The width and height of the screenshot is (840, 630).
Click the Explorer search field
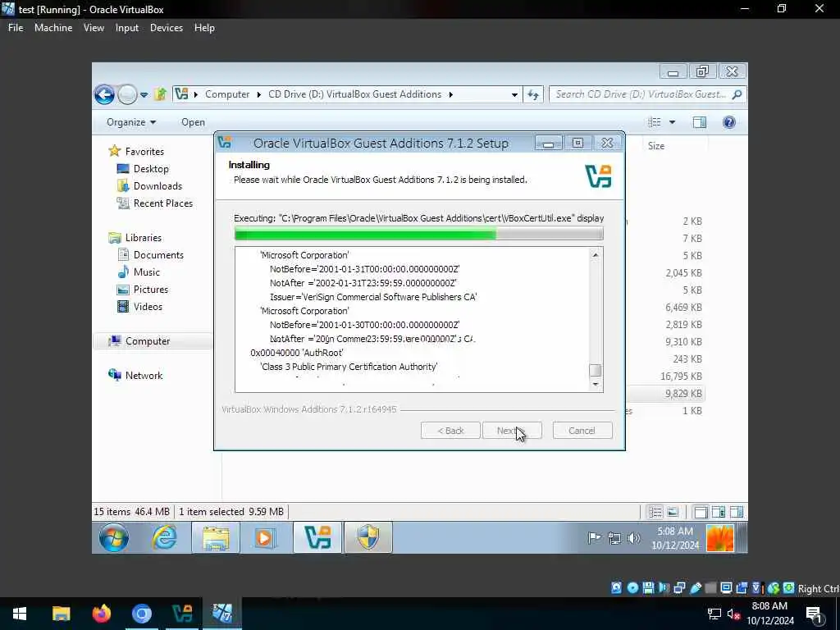click(648, 94)
